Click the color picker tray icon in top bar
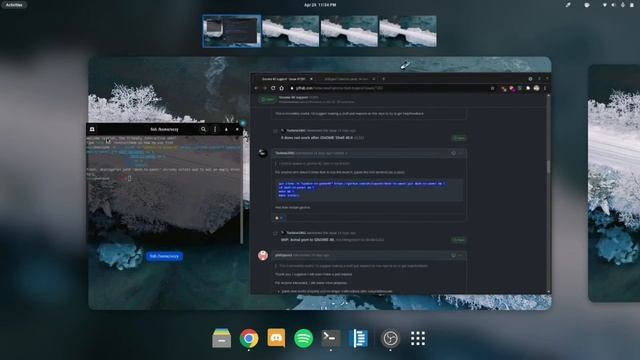The image size is (640, 360). pos(568,5)
